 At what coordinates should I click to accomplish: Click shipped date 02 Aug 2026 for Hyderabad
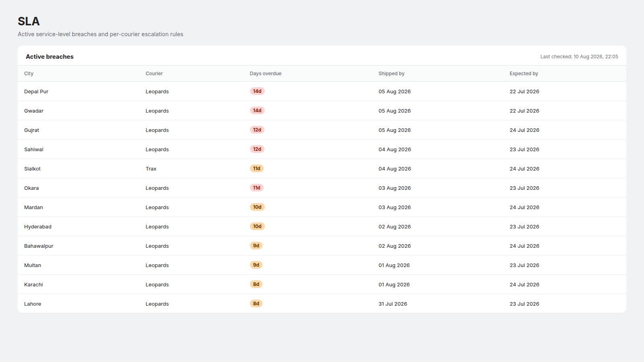pos(394,227)
